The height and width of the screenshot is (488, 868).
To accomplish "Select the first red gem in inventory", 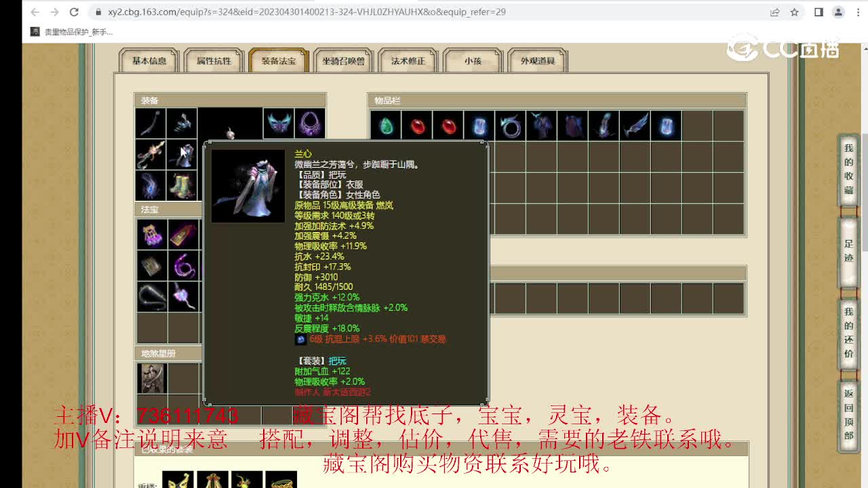I will [x=417, y=125].
